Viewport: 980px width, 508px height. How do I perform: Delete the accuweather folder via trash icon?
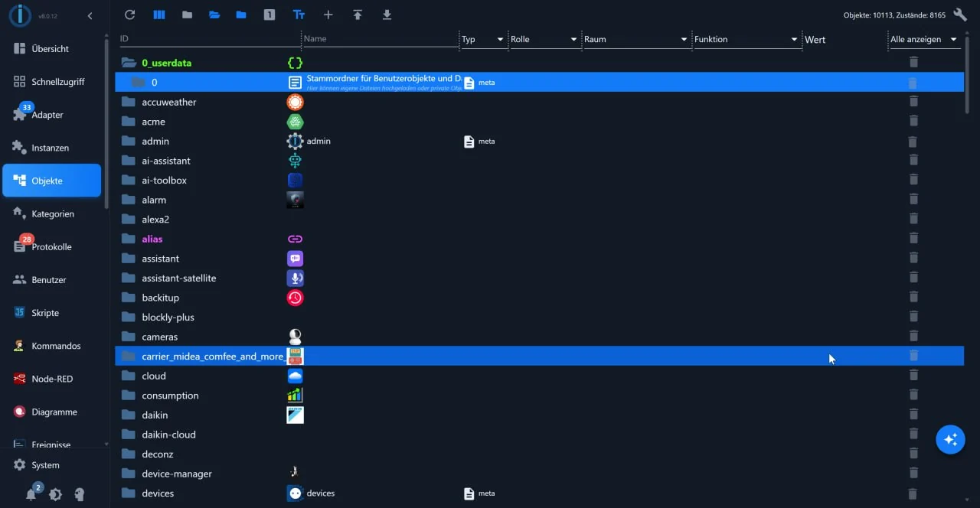(x=913, y=102)
